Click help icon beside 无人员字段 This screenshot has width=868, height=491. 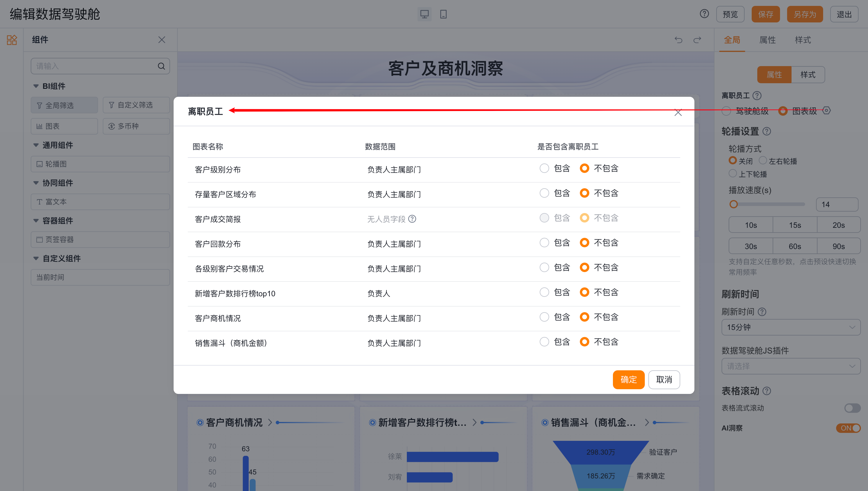point(412,219)
